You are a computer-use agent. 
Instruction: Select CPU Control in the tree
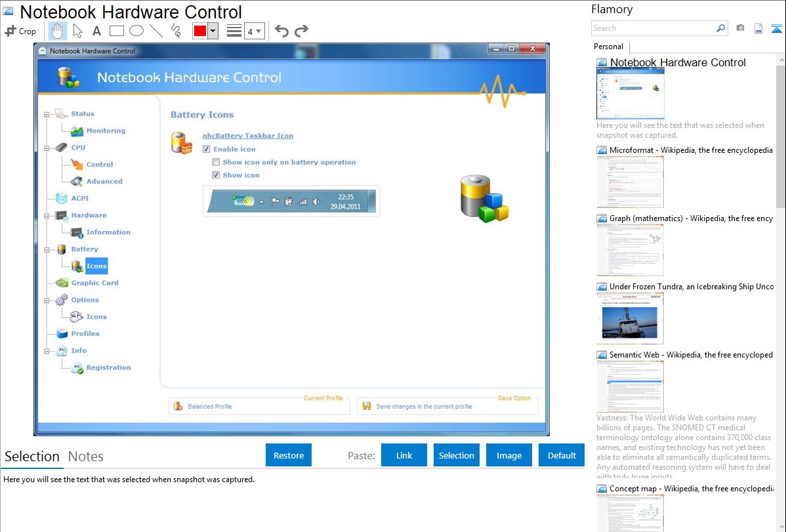pyautogui.click(x=100, y=165)
